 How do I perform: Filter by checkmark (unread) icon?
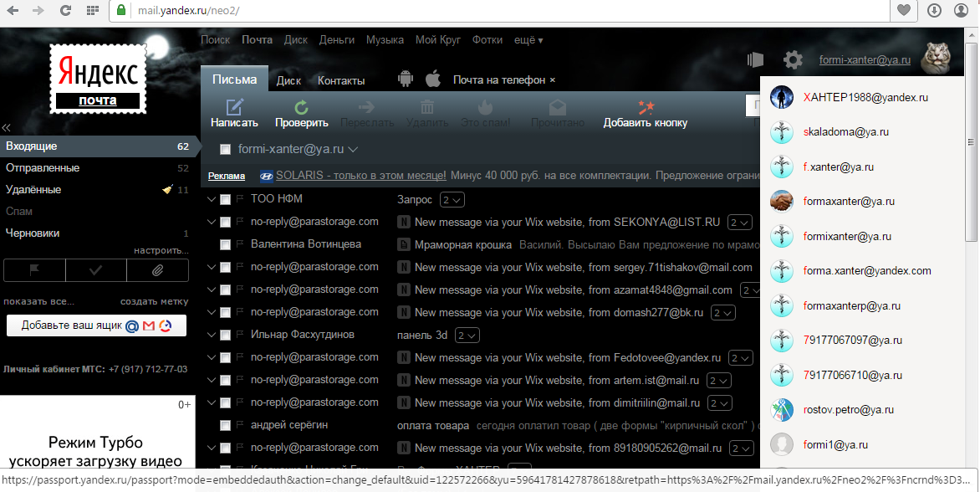click(95, 271)
